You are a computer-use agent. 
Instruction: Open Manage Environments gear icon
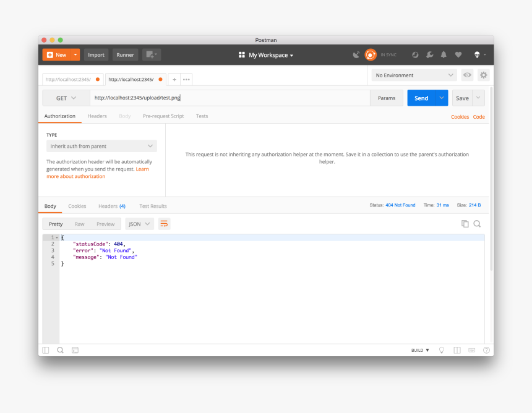coord(484,75)
